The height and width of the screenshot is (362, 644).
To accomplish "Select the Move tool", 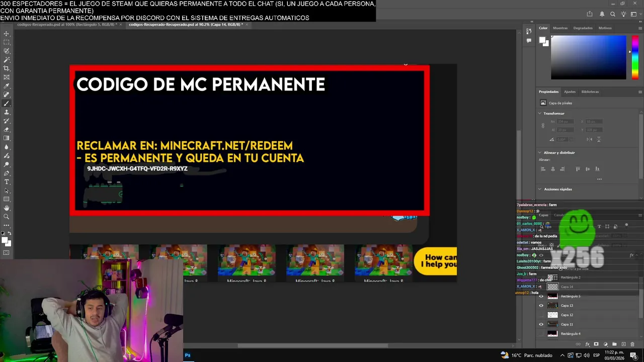I will (7, 34).
